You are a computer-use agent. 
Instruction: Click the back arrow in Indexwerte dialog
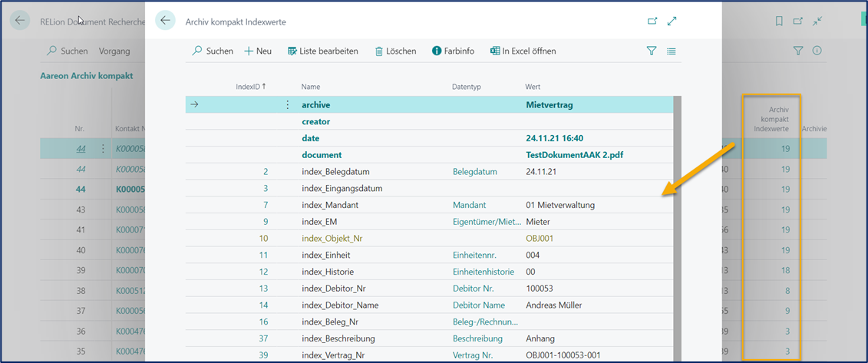tap(165, 21)
